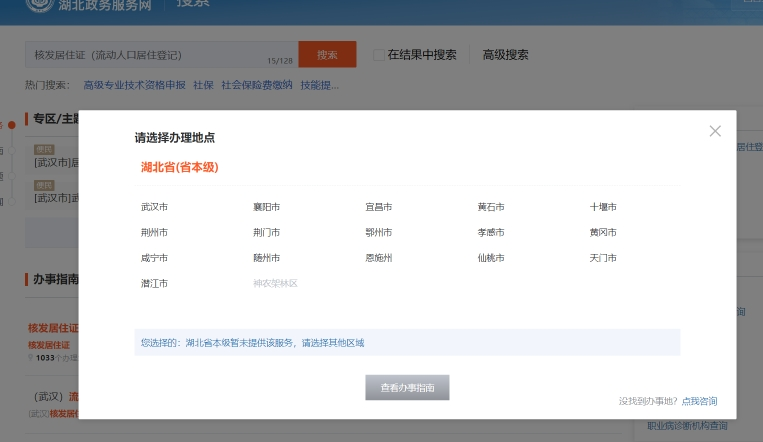Open the 点我咨询 consultation link

(x=699, y=401)
